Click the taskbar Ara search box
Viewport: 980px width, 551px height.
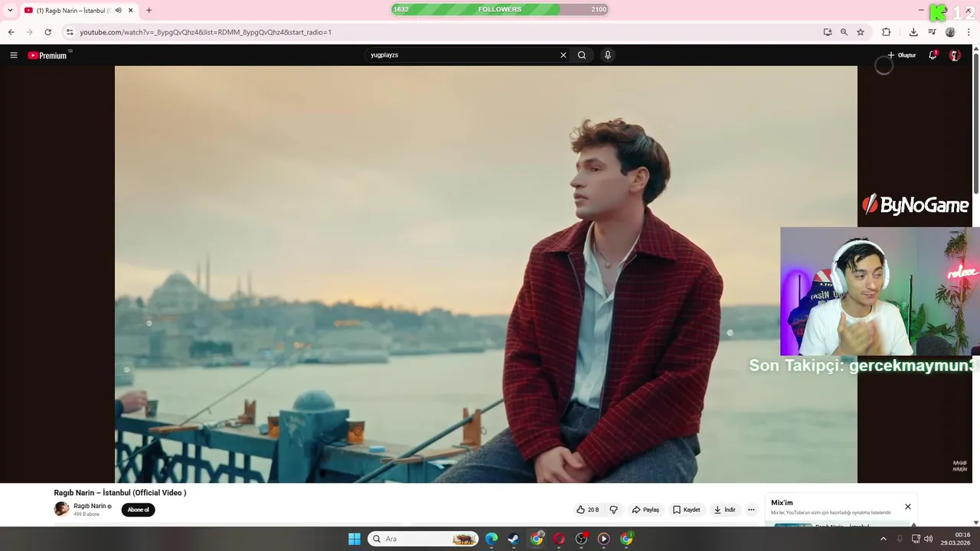(x=423, y=539)
